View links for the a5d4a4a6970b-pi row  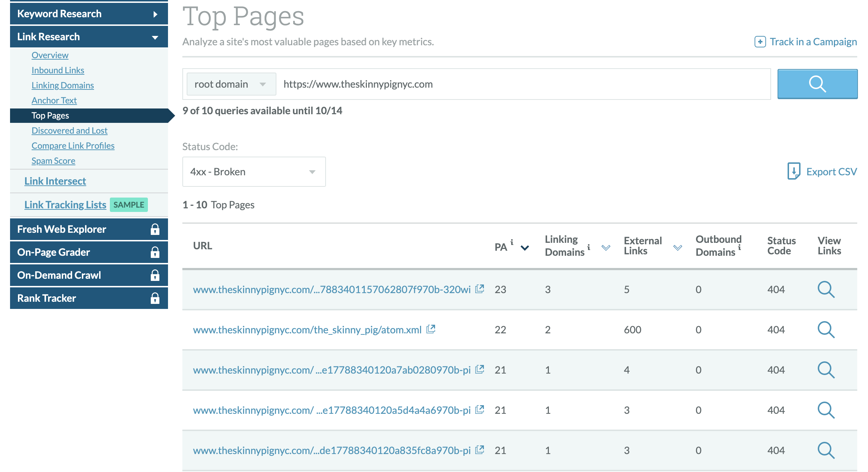click(826, 410)
